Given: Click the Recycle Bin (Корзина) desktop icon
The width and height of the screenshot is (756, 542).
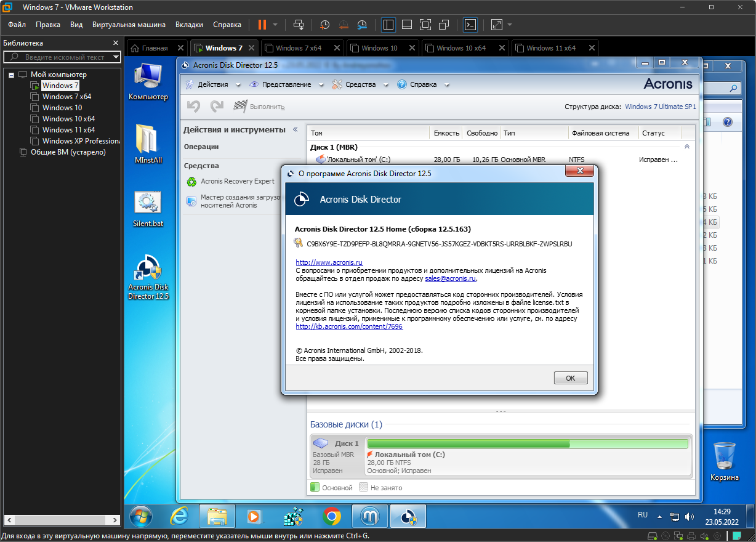Looking at the screenshot, I should click(x=725, y=457).
